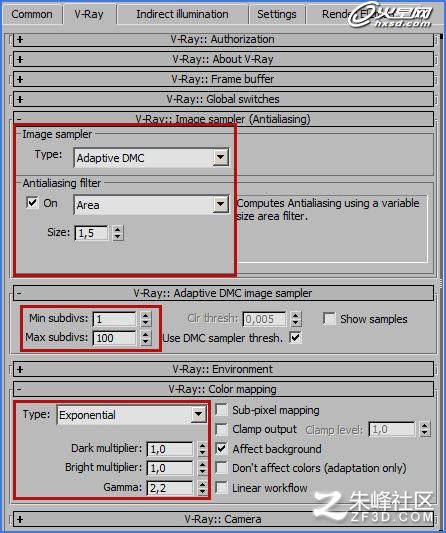Expand the V-Ray Camera rollout plus icon
The image size is (446, 533).
tap(20, 519)
